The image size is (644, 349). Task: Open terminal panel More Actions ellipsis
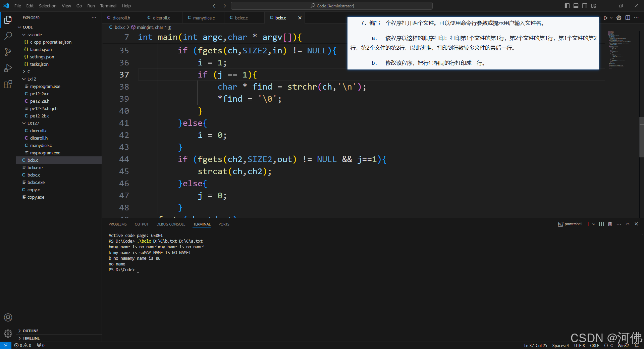(x=619, y=224)
